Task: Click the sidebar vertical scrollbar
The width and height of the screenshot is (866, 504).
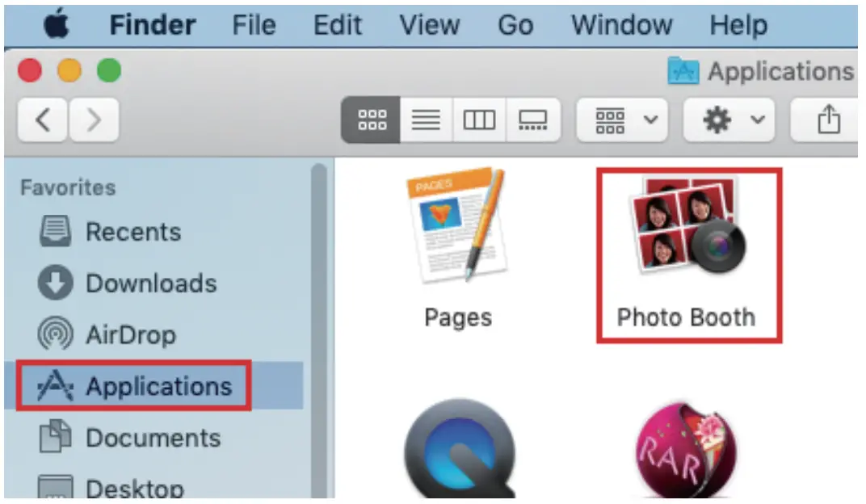Action: [318, 331]
